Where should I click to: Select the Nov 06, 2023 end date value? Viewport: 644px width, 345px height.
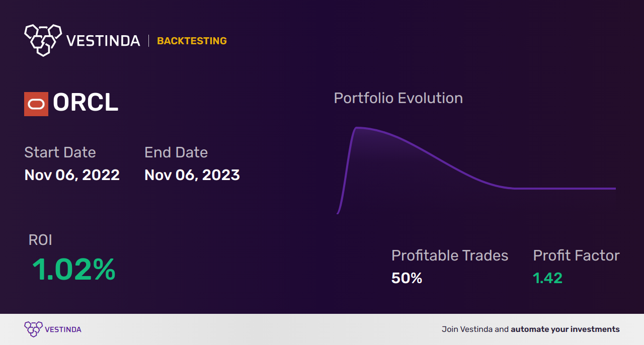[192, 175]
